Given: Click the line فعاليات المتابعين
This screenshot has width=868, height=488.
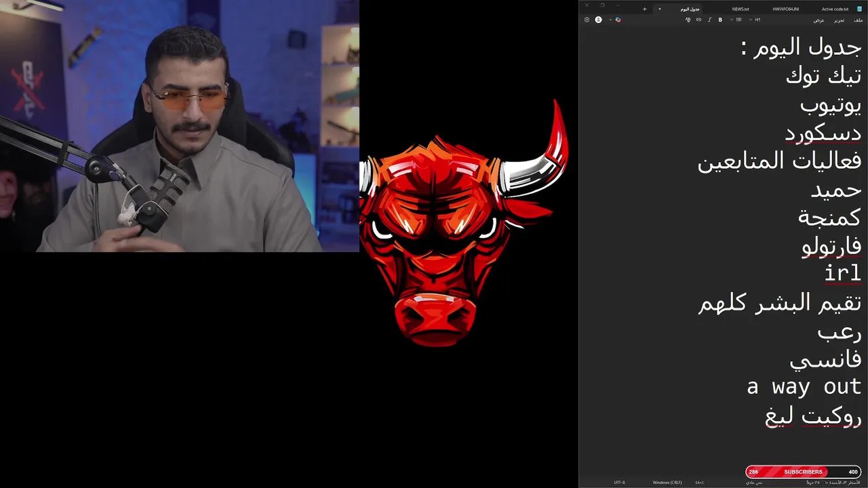Looking at the screenshot, I should 779,161.
